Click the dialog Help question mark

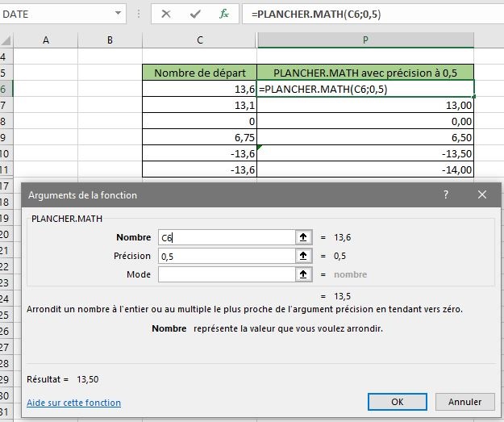click(445, 194)
